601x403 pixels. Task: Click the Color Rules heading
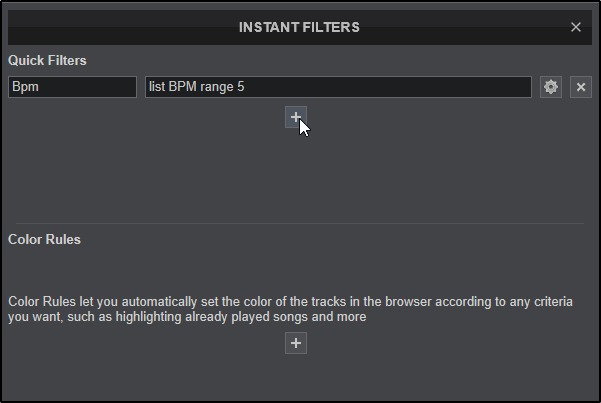pyautogui.click(x=44, y=240)
